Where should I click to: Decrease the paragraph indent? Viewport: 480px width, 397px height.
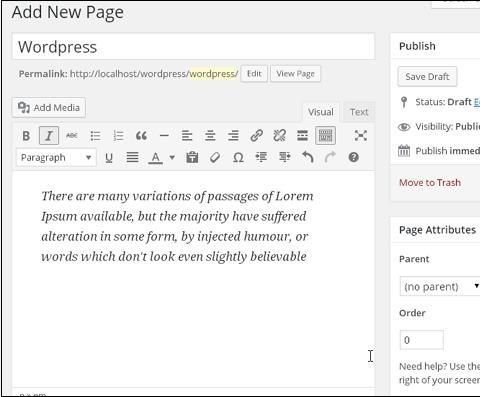(x=261, y=157)
